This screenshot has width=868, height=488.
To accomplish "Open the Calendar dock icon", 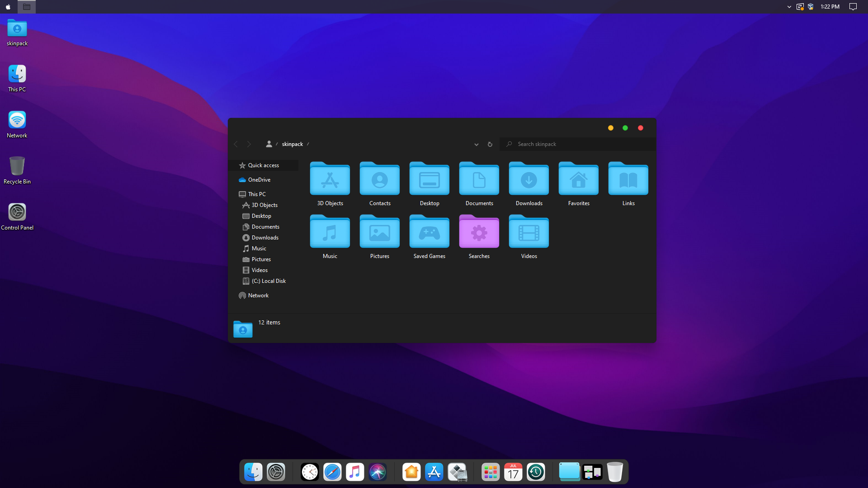I will coord(513,472).
